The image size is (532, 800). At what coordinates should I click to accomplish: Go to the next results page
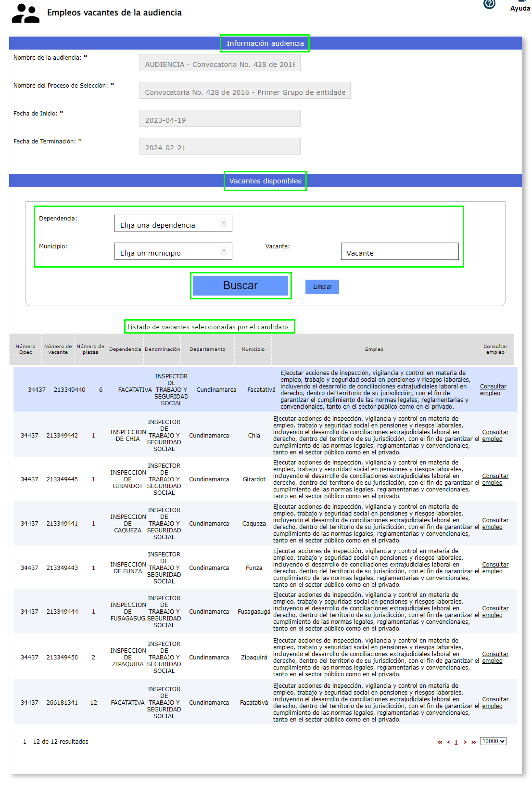coord(465,742)
